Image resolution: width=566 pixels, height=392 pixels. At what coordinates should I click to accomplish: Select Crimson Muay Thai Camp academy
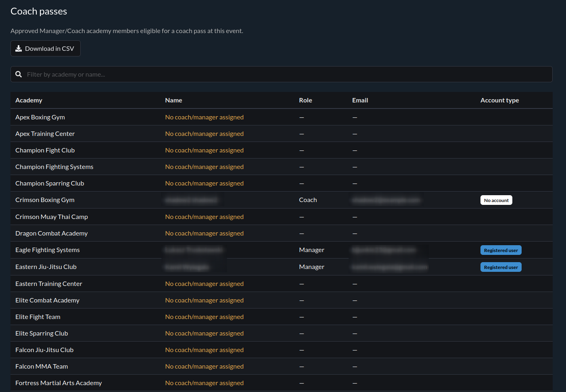52,217
